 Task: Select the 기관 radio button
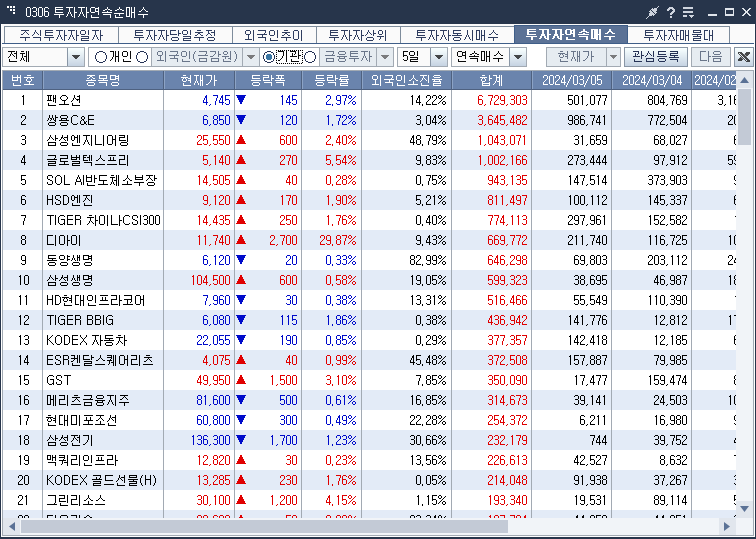269,57
